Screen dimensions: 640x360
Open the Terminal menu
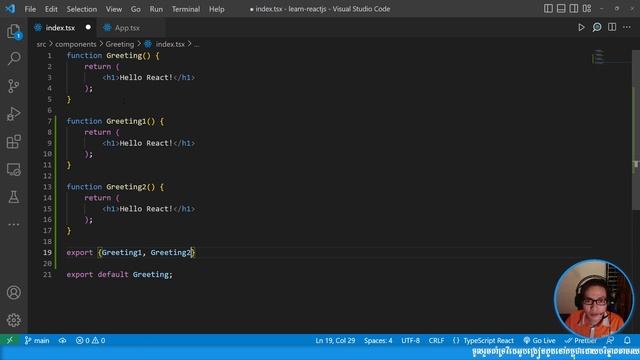(186, 9)
